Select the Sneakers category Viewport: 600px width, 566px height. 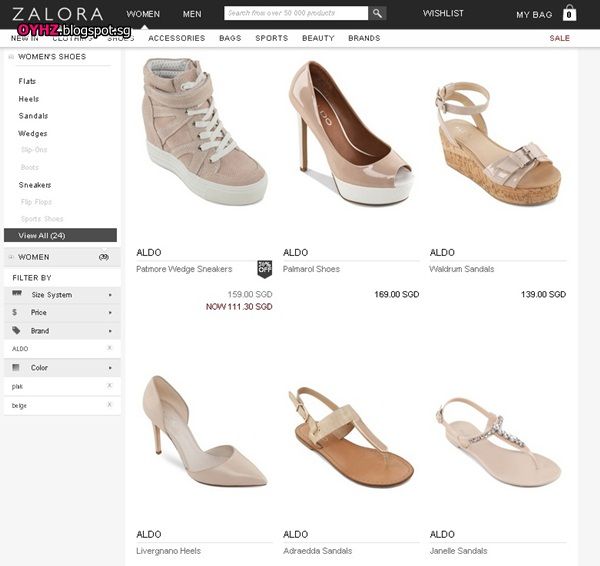pos(35,185)
